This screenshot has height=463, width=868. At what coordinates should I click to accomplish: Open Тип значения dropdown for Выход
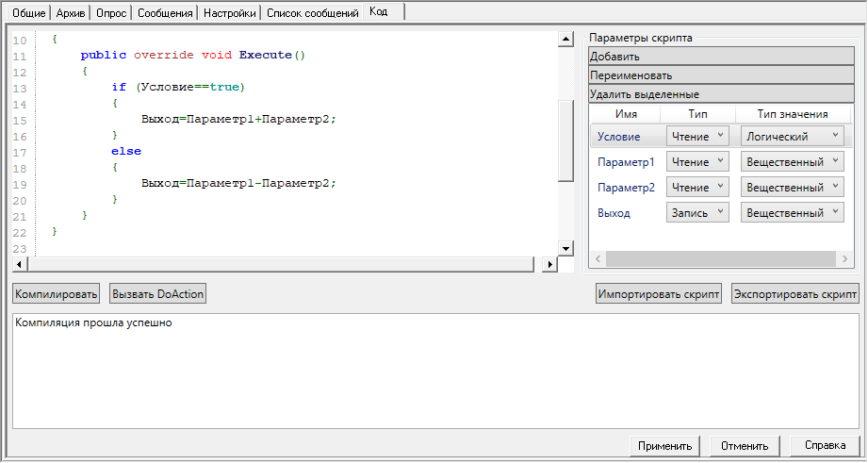(793, 213)
